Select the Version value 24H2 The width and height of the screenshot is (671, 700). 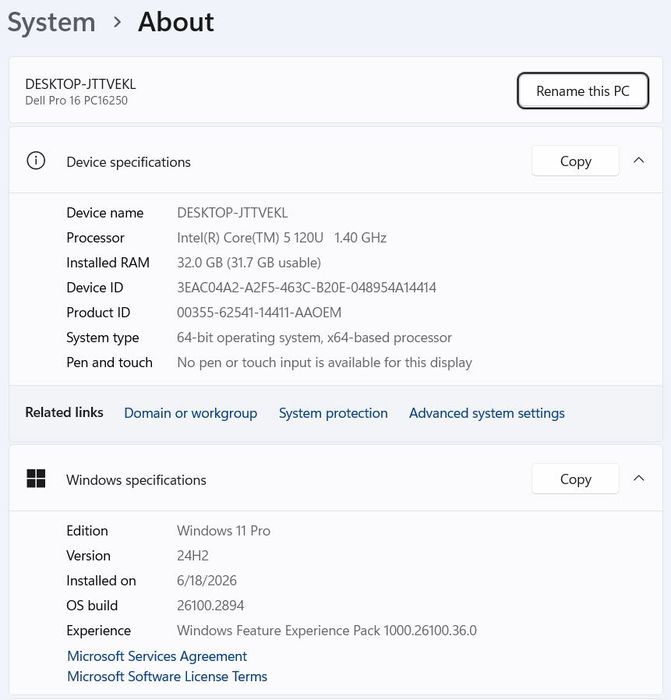(x=193, y=555)
